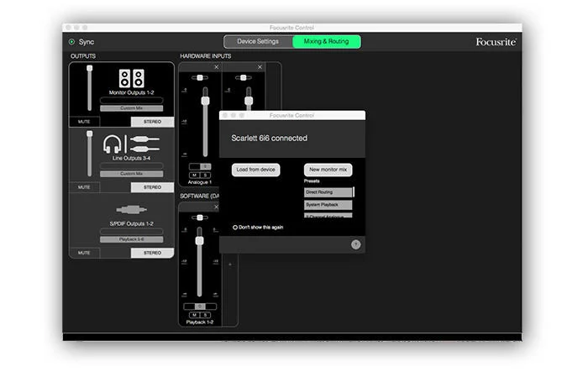Open Line Outputs 3-4 Custom Mix dropdown
This screenshot has height=372, width=588.
click(x=132, y=174)
